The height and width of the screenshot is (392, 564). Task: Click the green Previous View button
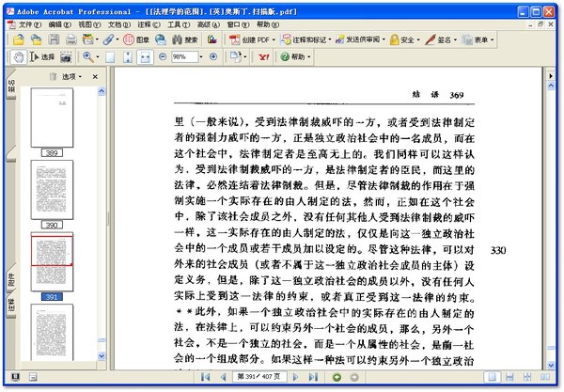coord(337,377)
